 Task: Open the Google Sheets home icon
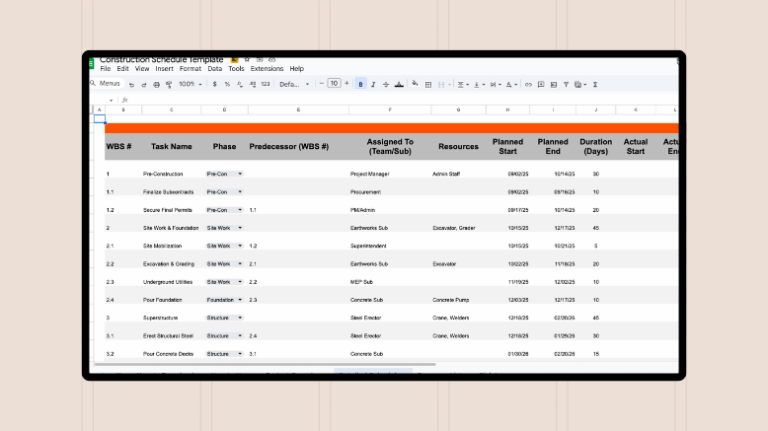coord(92,63)
